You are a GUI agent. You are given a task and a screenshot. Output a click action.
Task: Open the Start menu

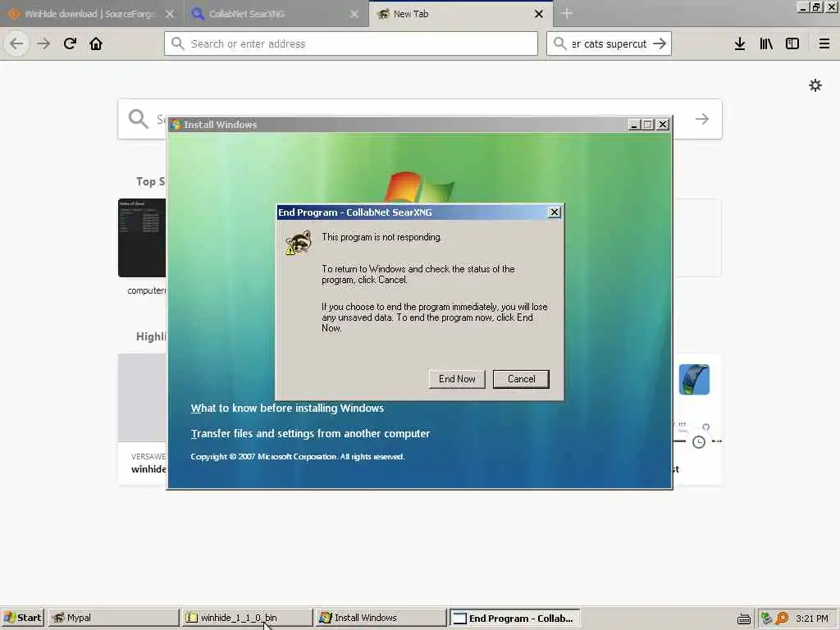pyautogui.click(x=22, y=618)
